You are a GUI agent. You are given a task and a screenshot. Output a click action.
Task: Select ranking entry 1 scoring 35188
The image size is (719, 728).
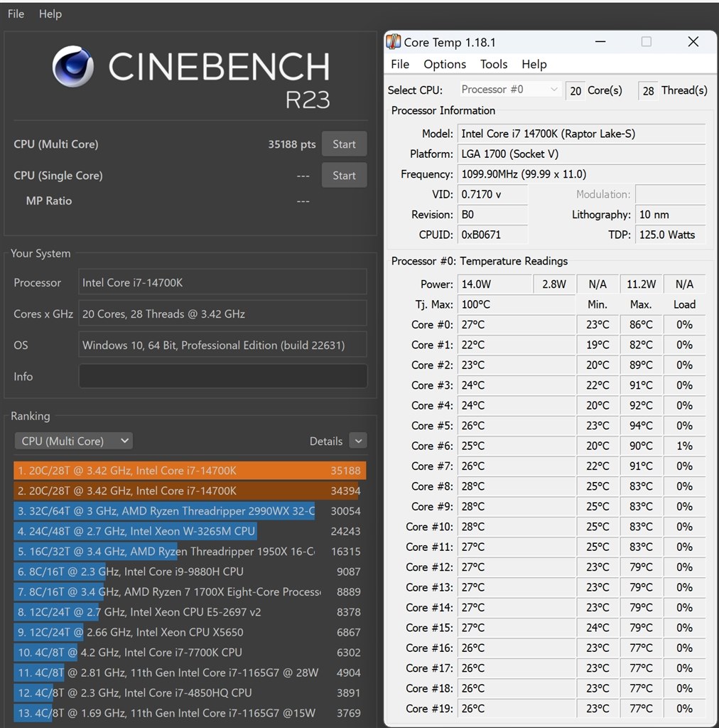point(190,471)
